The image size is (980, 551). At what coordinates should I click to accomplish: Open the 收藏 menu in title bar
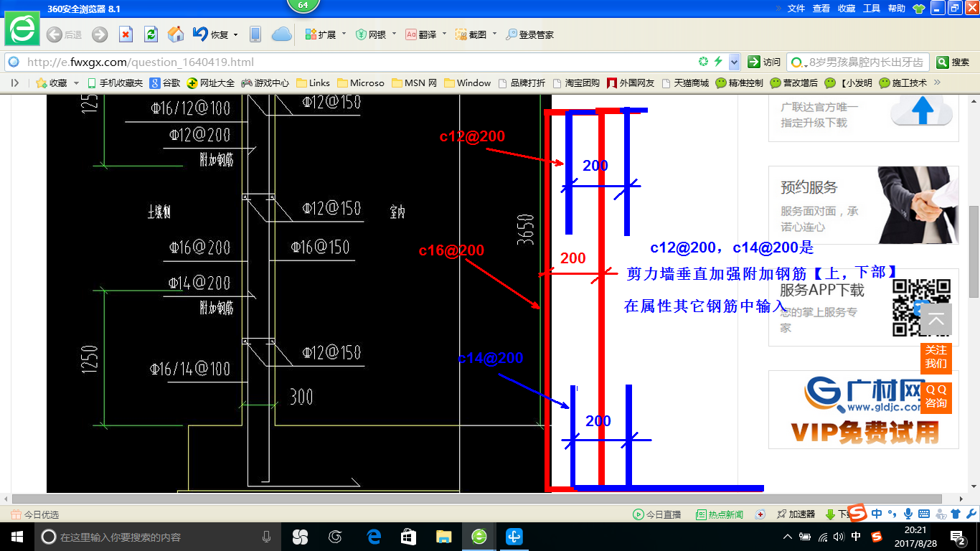(847, 9)
